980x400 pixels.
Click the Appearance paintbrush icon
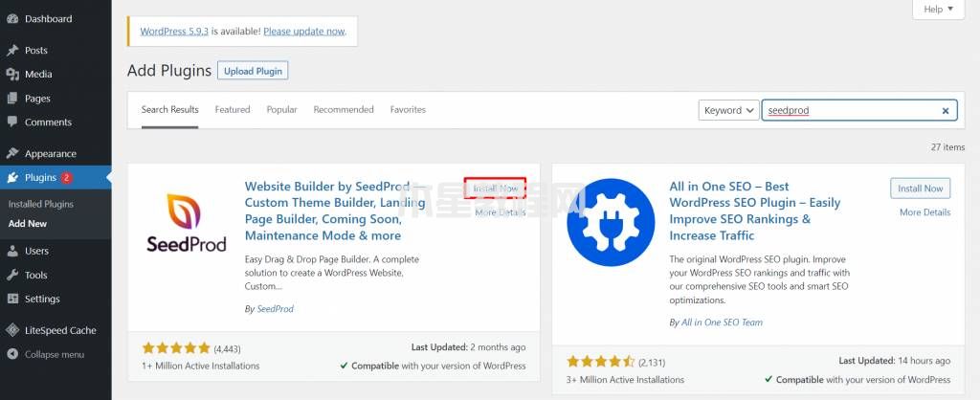pyautogui.click(x=12, y=154)
